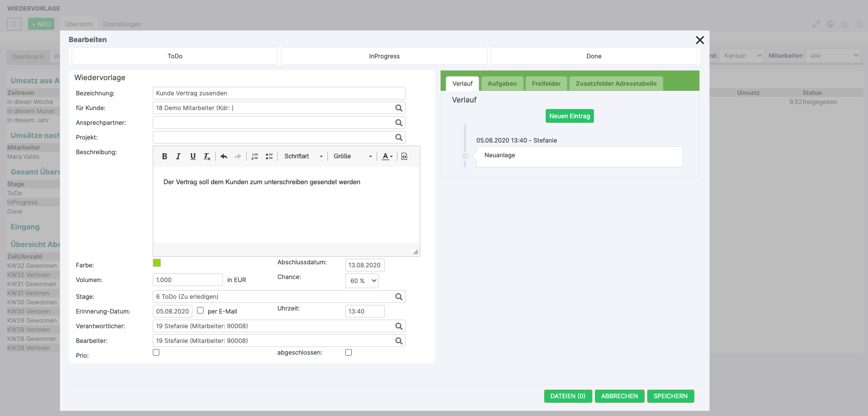Viewport: 868px width, 416px height.
Task: Check the Prio checkbox
Action: [x=156, y=353]
